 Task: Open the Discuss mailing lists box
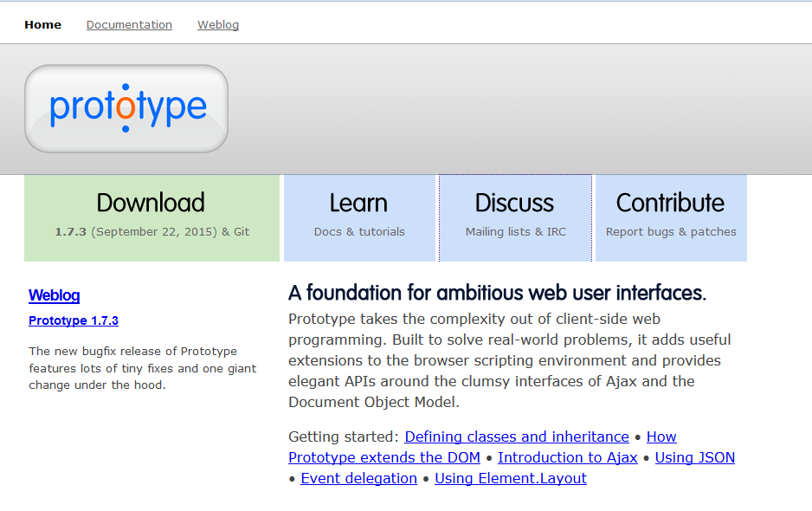pyautogui.click(x=515, y=218)
